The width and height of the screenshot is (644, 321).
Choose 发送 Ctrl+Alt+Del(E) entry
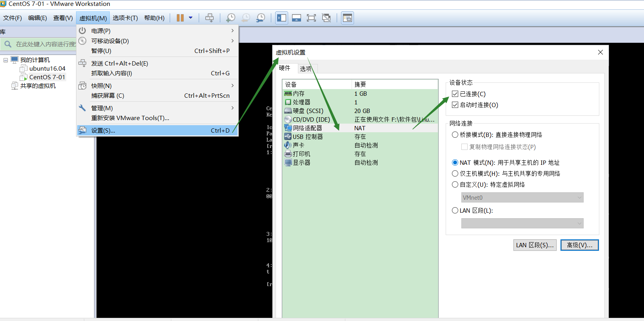click(158, 63)
